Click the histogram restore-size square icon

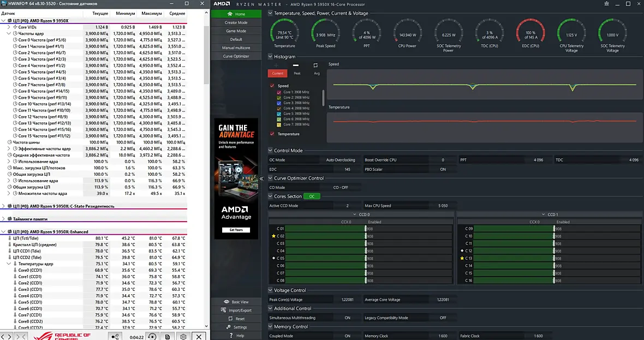coord(315,65)
